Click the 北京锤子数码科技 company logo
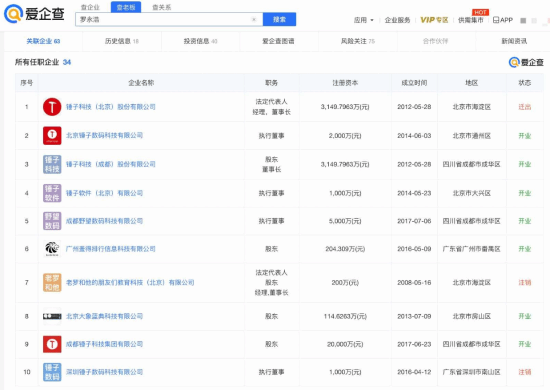This screenshot has width=550, height=390. (x=52, y=135)
